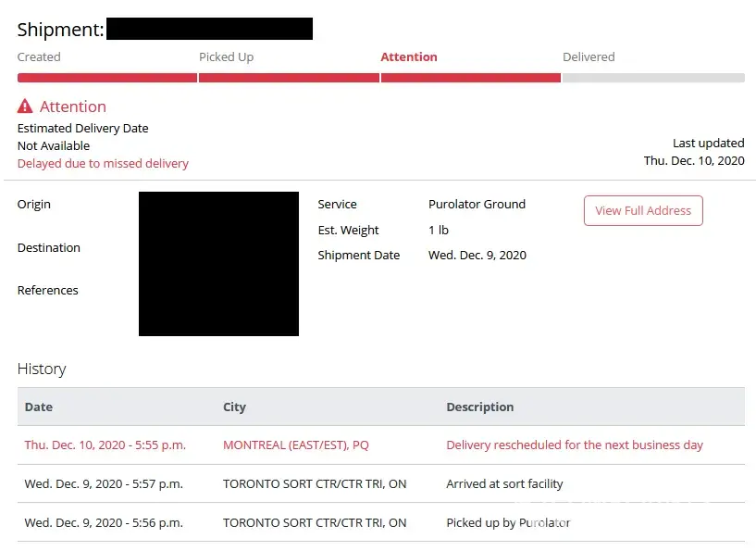Select the Delivery rescheduled history description
756x551 pixels.
(575, 445)
